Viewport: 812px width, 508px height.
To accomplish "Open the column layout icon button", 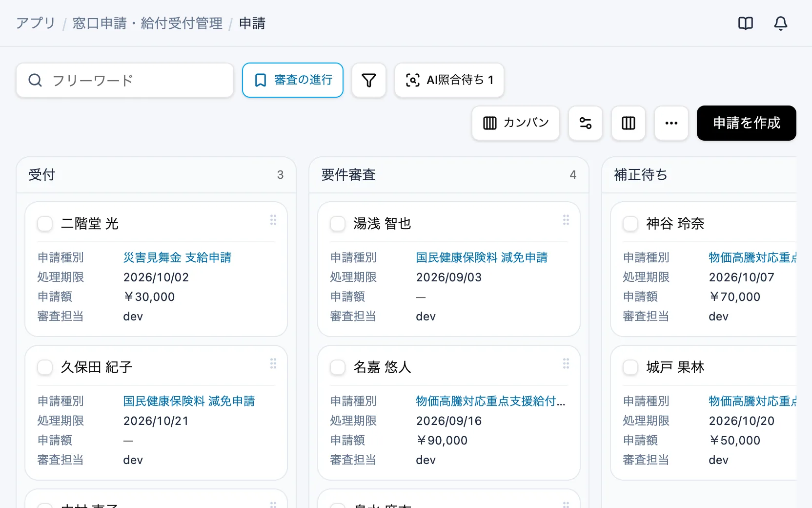I will (629, 123).
